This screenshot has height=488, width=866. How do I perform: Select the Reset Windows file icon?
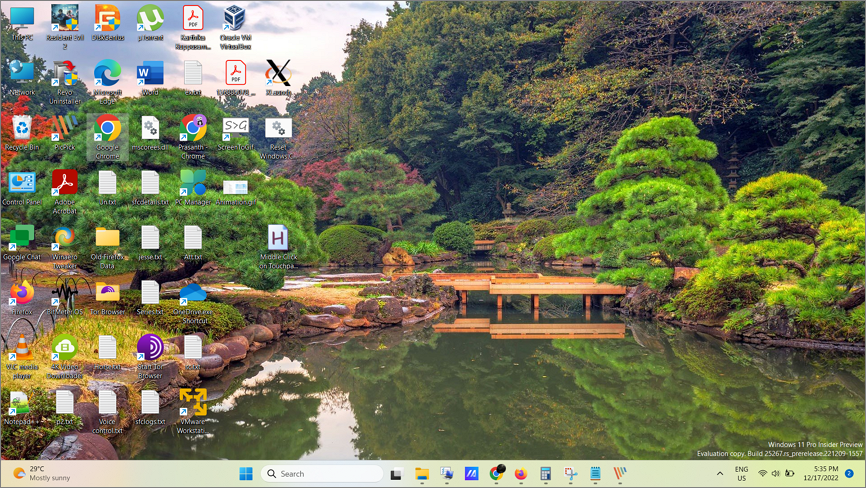tap(278, 137)
